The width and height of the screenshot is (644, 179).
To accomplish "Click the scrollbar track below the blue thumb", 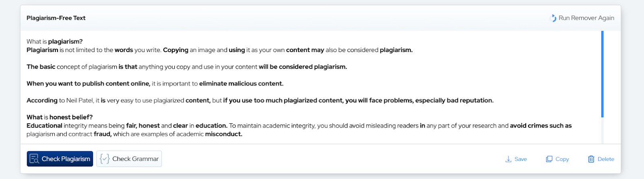I will click(602, 130).
